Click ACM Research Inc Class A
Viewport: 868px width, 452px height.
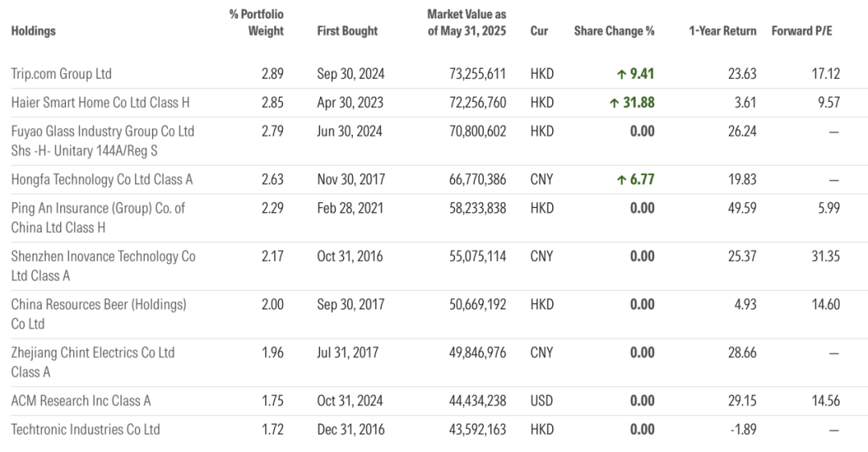[81, 401]
